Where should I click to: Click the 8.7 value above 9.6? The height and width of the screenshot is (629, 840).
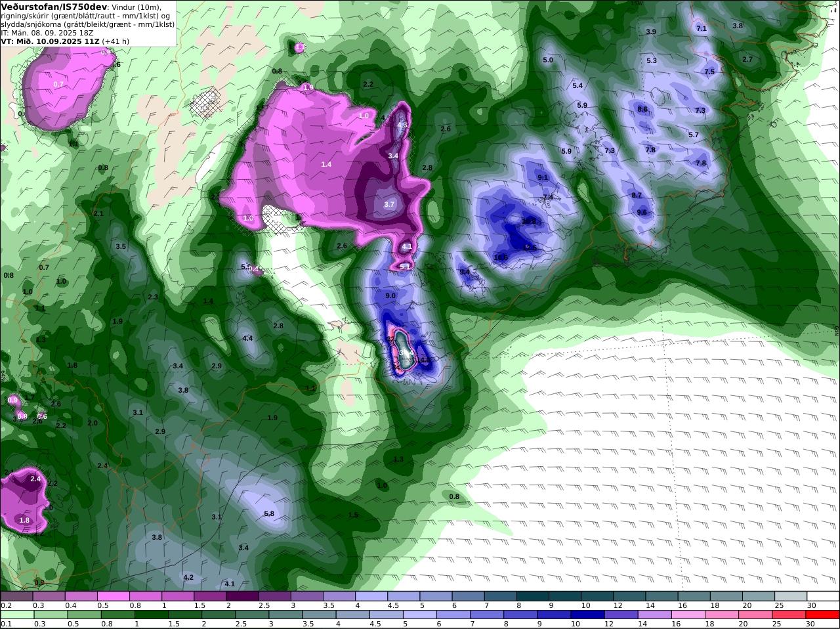pyautogui.click(x=637, y=196)
